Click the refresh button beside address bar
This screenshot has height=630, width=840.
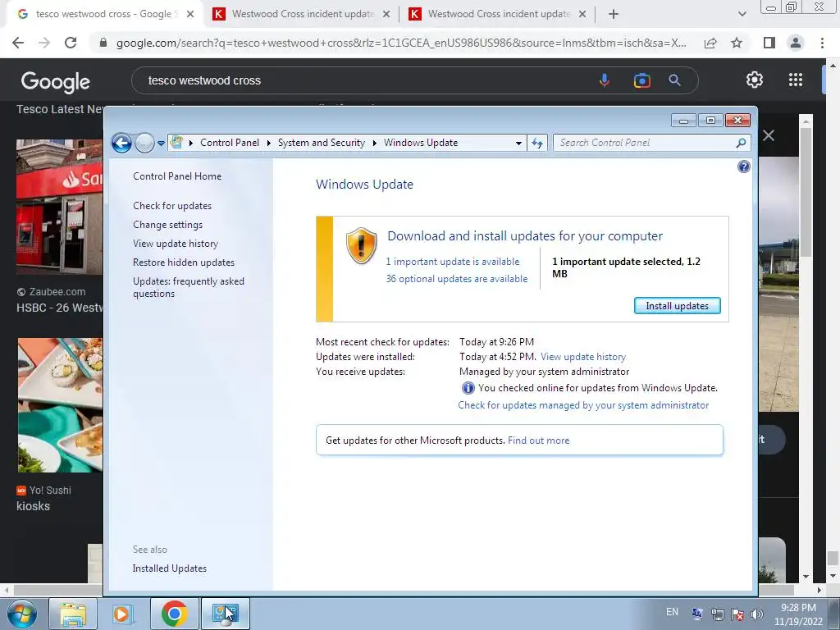coord(537,143)
